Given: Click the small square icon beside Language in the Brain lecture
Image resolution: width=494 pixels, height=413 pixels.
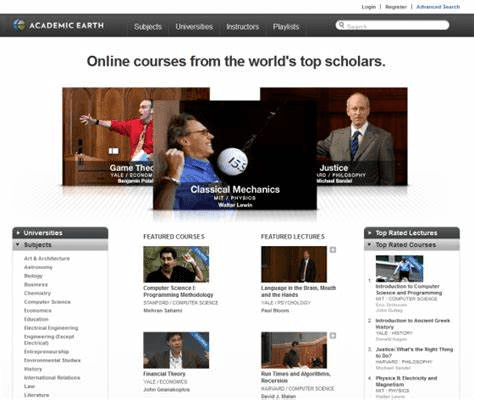Looking at the screenshot, I should click(333, 250).
